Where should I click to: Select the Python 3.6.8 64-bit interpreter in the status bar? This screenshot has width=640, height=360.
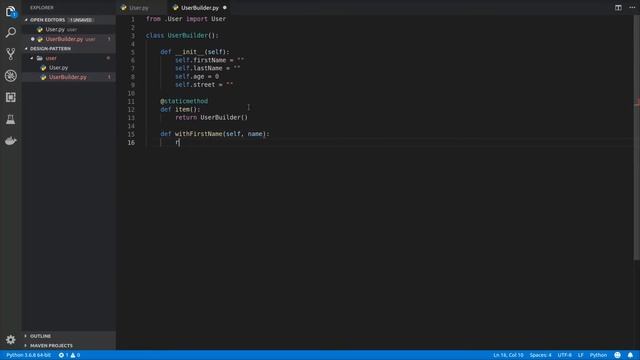pyautogui.click(x=29, y=355)
